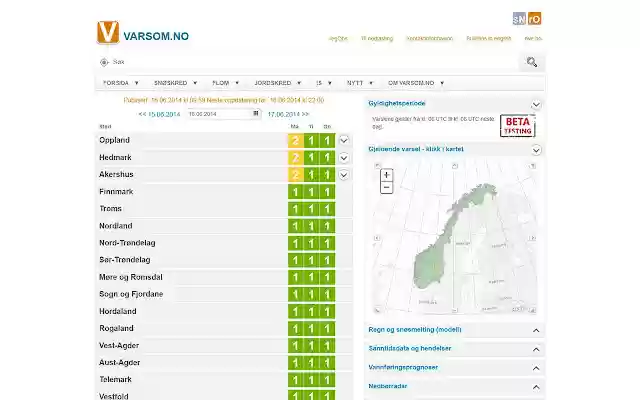Click the Rogaland row name
The width and height of the screenshot is (640, 400).
pos(116,328)
